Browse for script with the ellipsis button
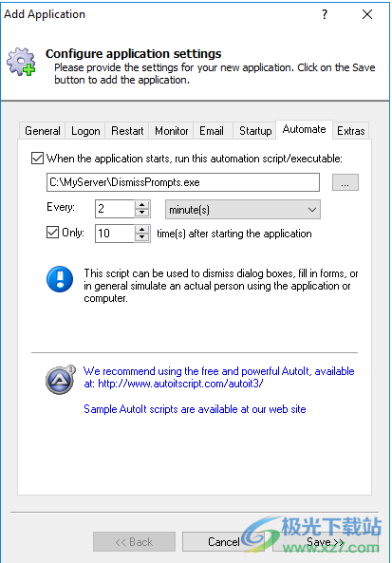The width and height of the screenshot is (392, 563). (x=345, y=182)
